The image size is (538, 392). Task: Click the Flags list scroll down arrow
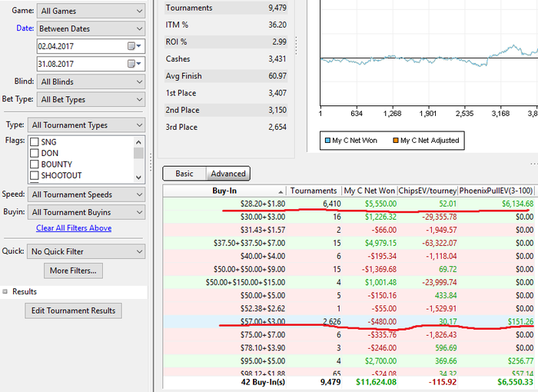[x=138, y=178]
